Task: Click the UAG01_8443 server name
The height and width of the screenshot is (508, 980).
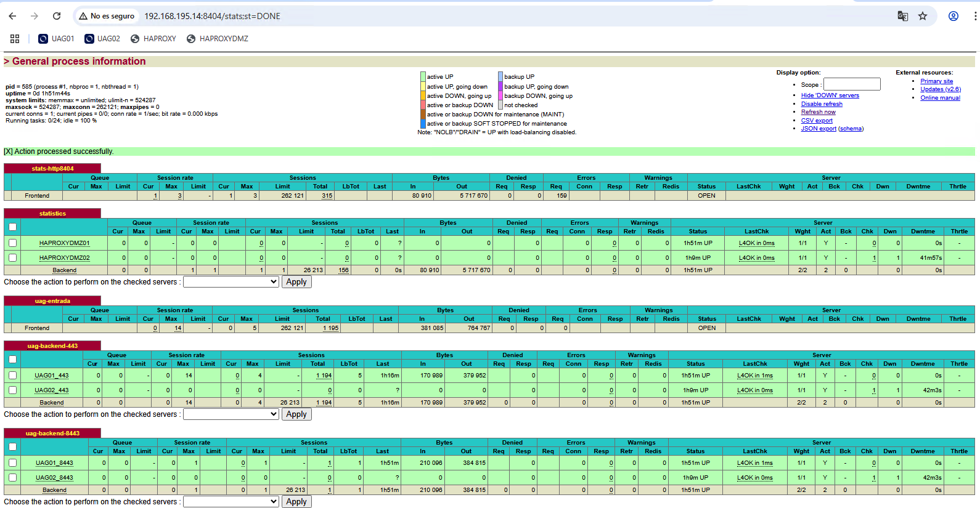Action: coord(54,463)
